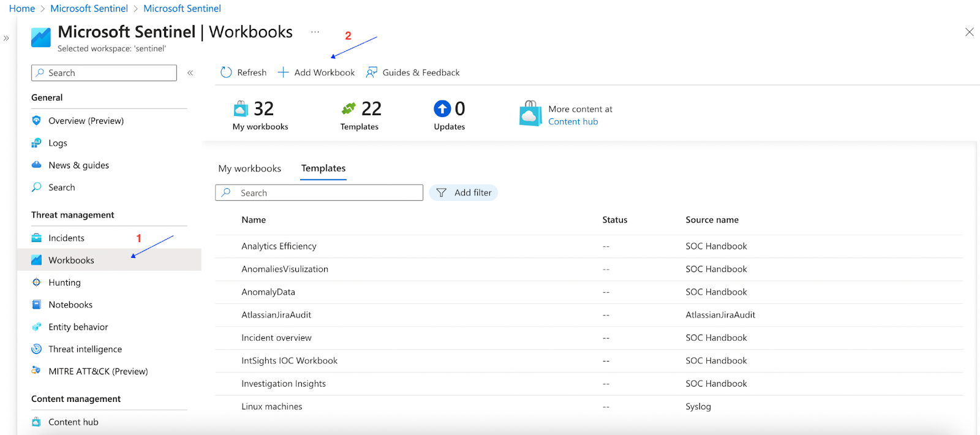980x435 pixels.
Task: Select the Investigation Insights template
Action: point(283,384)
